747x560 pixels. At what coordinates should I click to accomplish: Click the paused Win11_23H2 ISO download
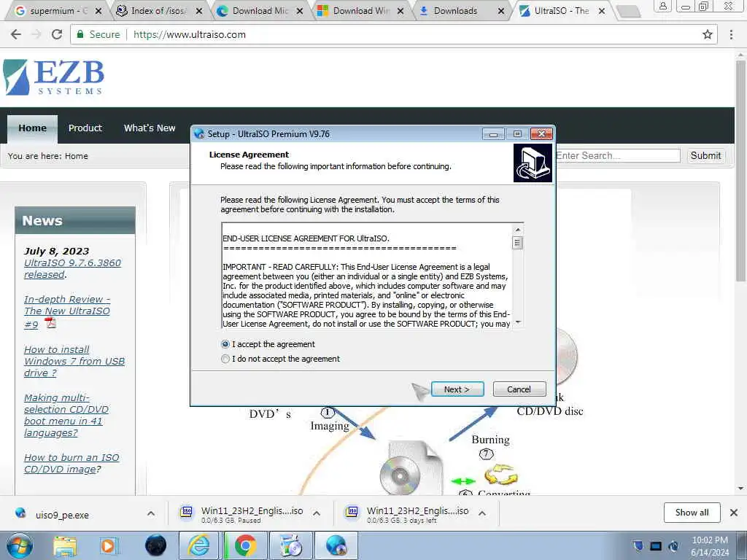pyautogui.click(x=243, y=514)
